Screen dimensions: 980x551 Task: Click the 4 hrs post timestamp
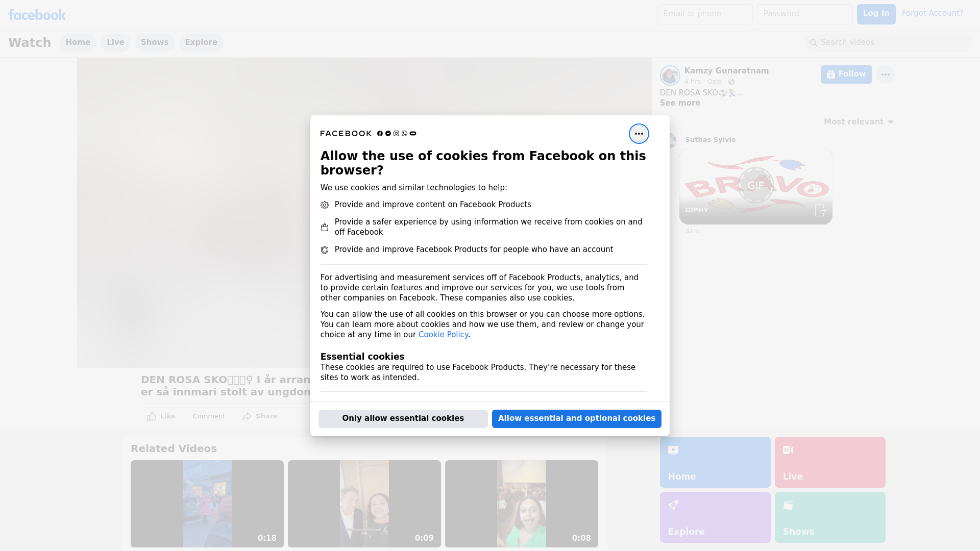click(x=693, y=82)
